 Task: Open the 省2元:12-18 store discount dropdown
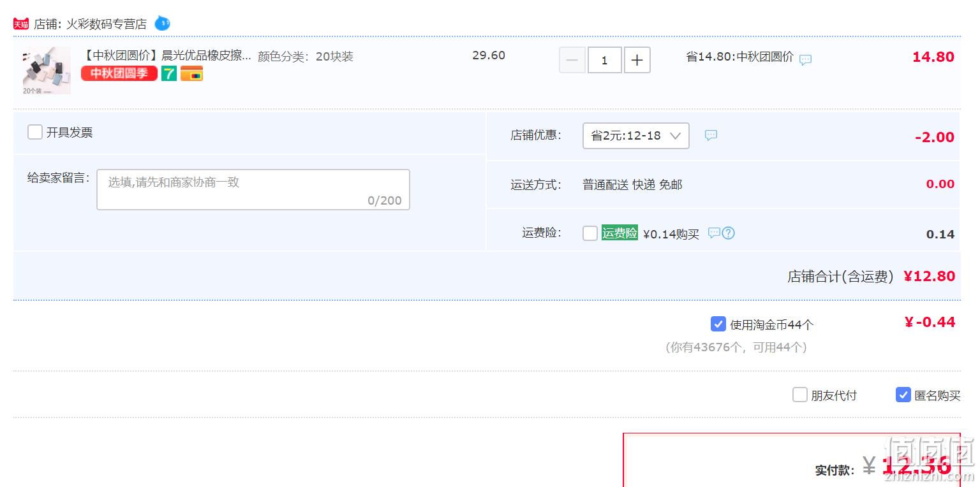(636, 136)
